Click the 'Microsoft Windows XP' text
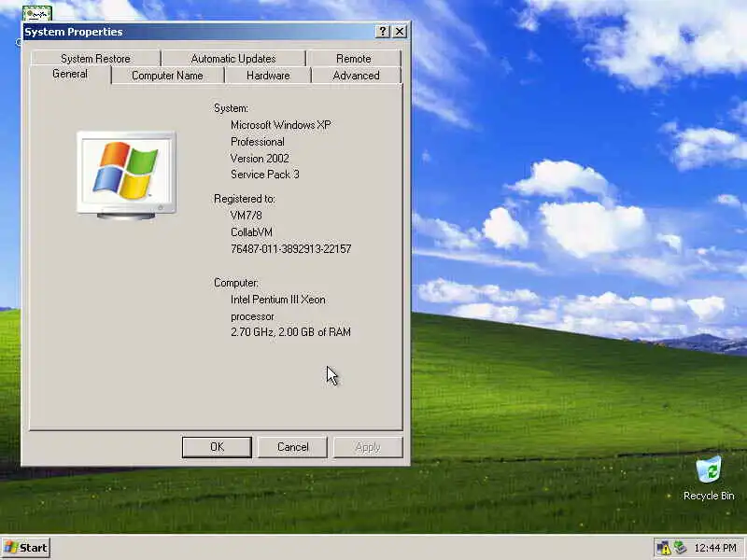The height and width of the screenshot is (560, 747). (281, 125)
